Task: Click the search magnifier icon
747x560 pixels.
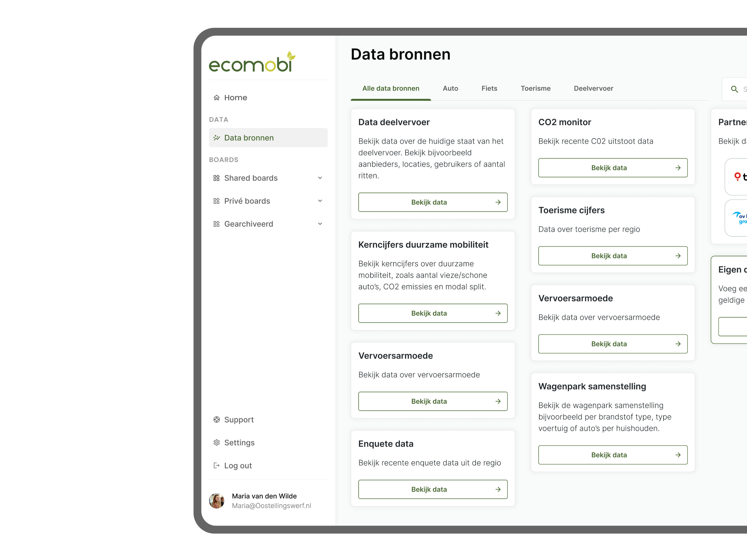Action: (734, 89)
